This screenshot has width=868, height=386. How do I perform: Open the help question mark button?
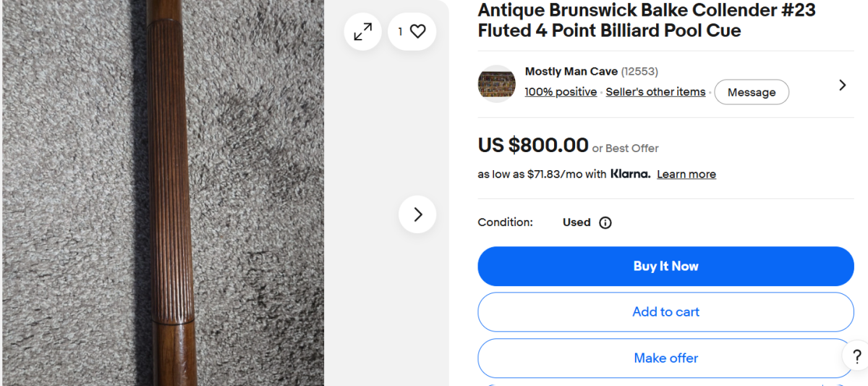(x=856, y=356)
